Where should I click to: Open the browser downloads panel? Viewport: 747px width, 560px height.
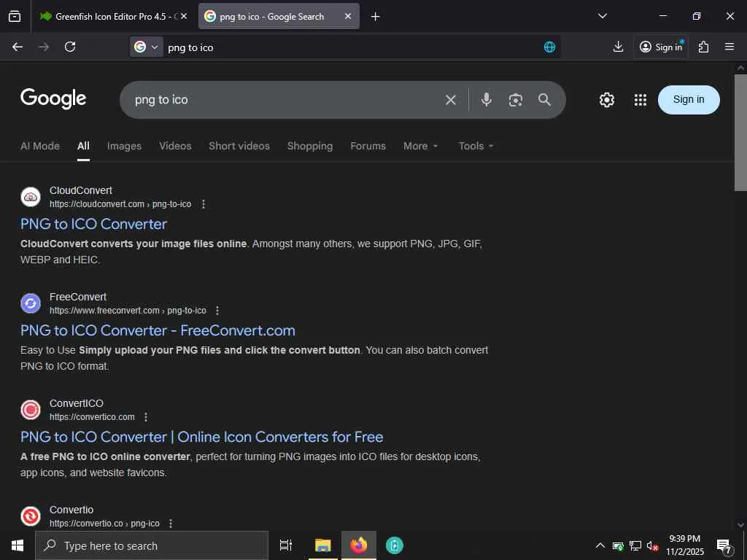click(x=619, y=47)
